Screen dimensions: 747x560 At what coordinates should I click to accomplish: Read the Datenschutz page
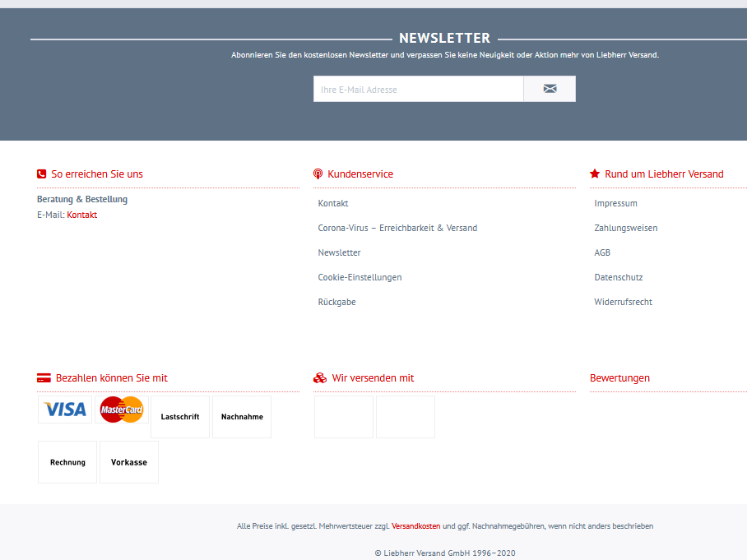(x=619, y=278)
